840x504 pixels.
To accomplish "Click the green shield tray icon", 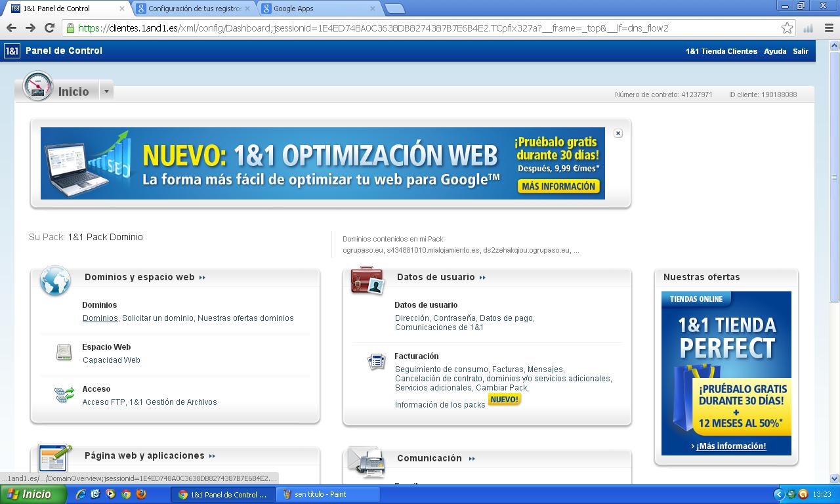I will (x=791, y=494).
